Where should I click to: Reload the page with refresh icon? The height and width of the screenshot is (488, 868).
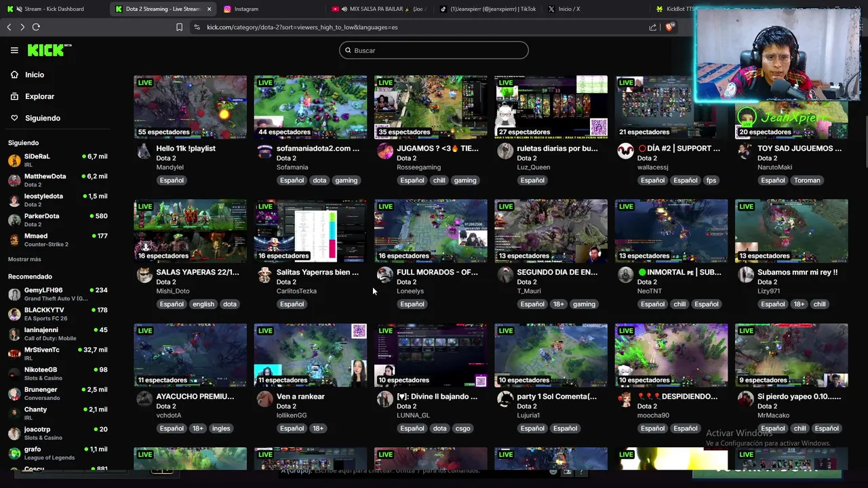pos(36,27)
